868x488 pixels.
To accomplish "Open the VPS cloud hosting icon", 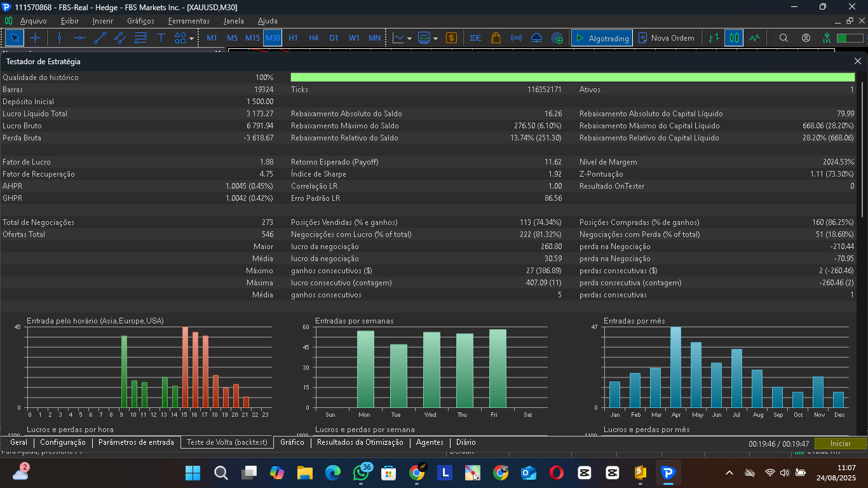I will [x=536, y=38].
